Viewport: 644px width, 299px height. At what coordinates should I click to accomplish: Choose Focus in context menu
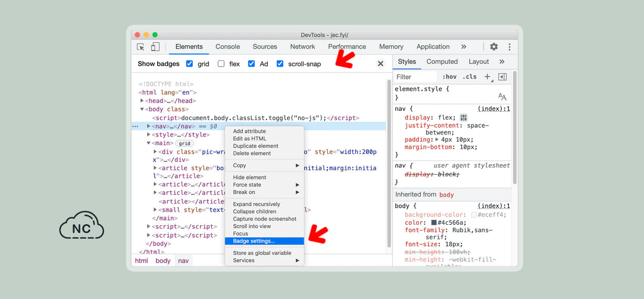(x=265, y=234)
